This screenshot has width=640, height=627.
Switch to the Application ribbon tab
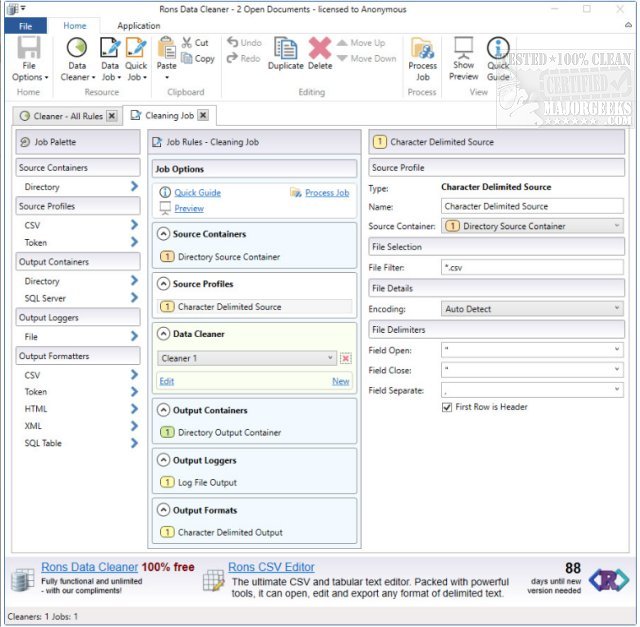click(x=139, y=26)
